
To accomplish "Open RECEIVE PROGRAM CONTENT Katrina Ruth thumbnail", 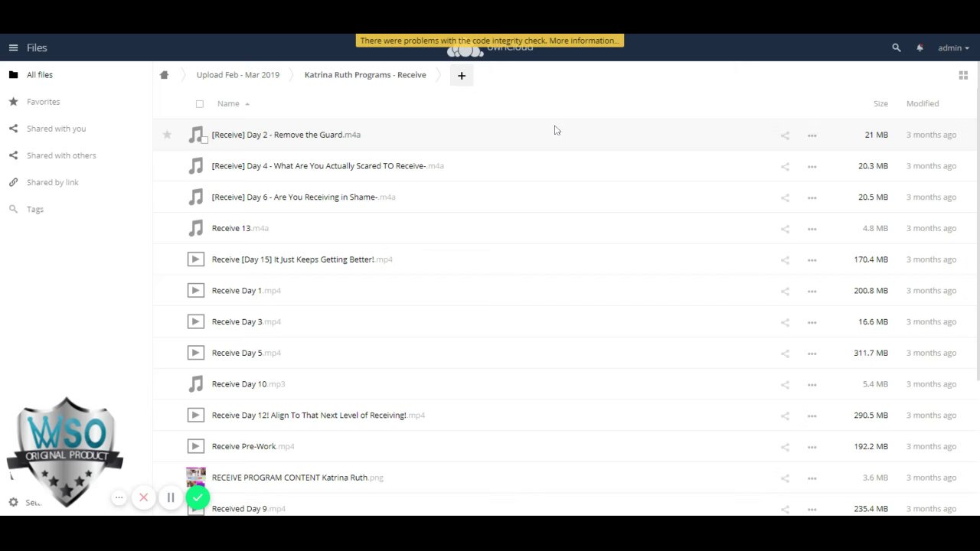I will (196, 478).
